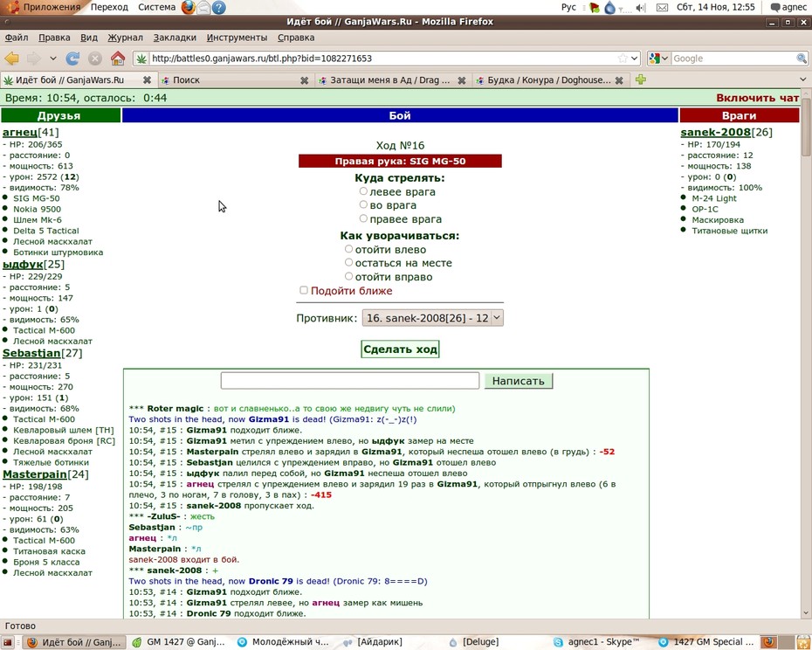Click the 'Включить чат' link

[757, 98]
